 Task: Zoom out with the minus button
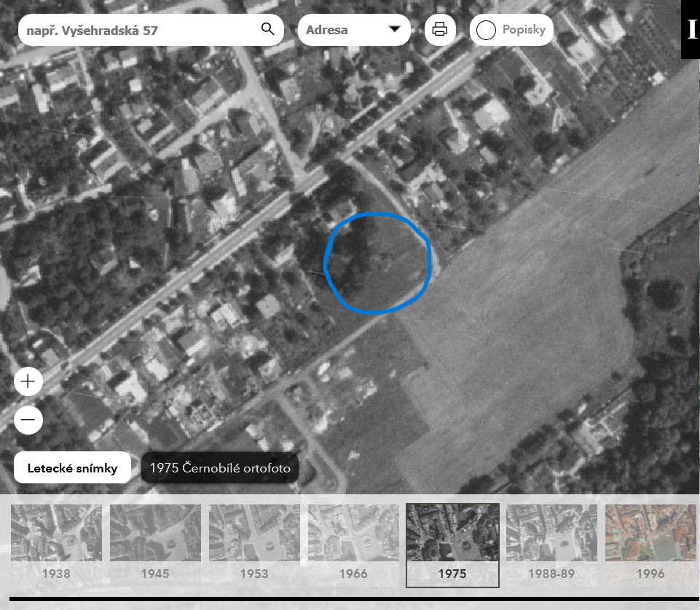click(28, 420)
